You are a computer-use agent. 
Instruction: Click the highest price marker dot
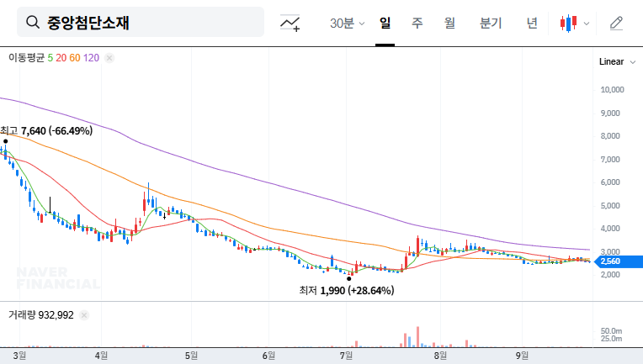6,141
